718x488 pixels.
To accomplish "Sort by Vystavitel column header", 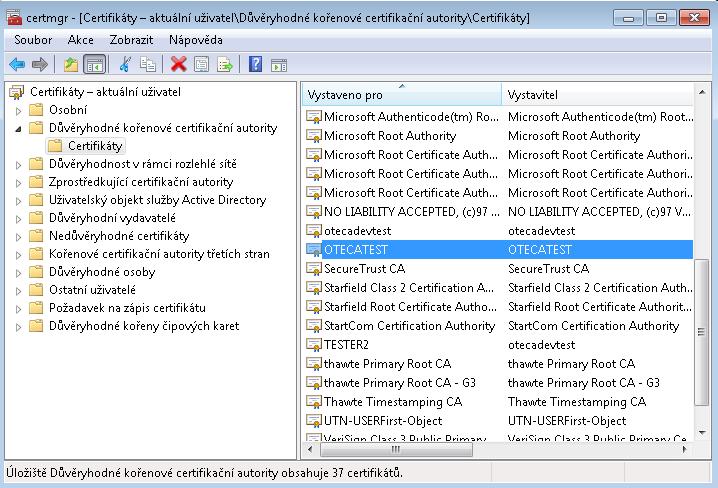I will 598,95.
